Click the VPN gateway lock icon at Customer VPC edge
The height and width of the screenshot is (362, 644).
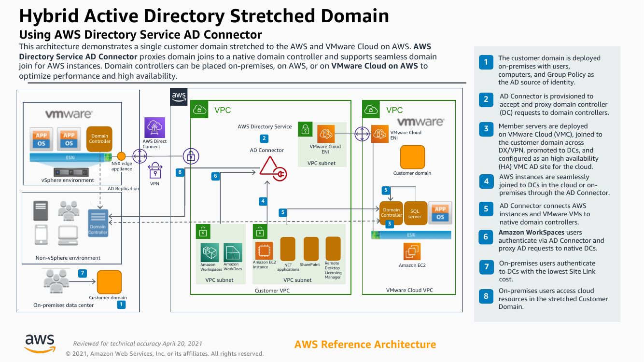pos(191,156)
